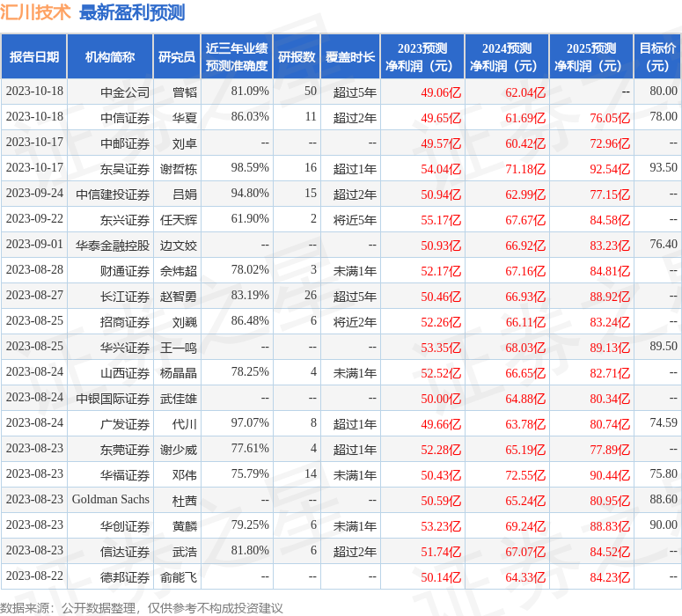
Task: Click target price 76.40
Action: pyautogui.click(x=664, y=244)
